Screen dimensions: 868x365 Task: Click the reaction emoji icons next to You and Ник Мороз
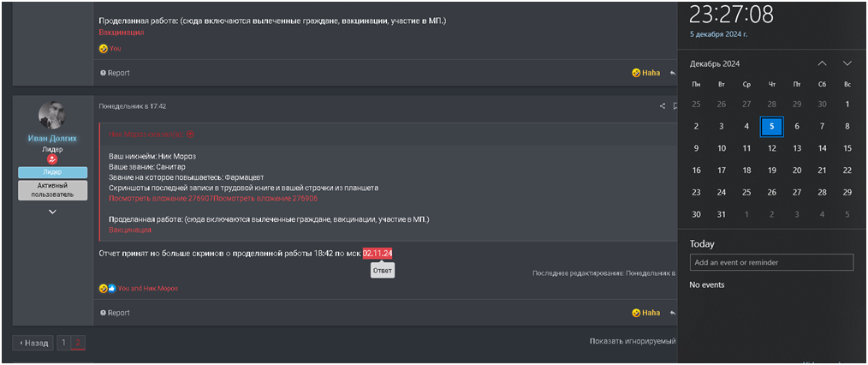click(x=107, y=289)
